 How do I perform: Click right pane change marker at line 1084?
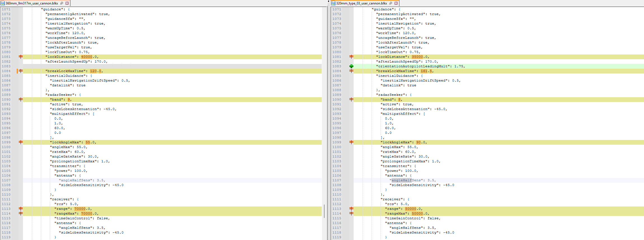[351, 71]
